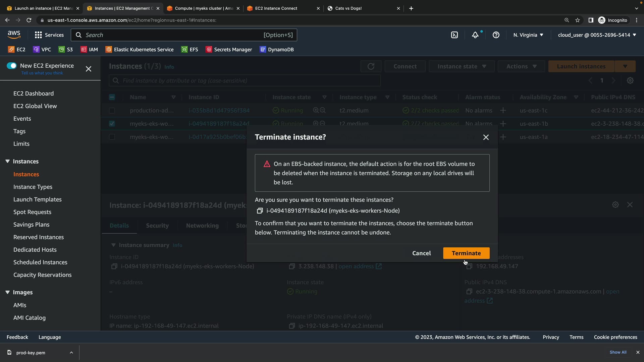Viewport: 644px width, 362px height.
Task: Copy instance ID in terminate dialog
Action: [x=260, y=211]
